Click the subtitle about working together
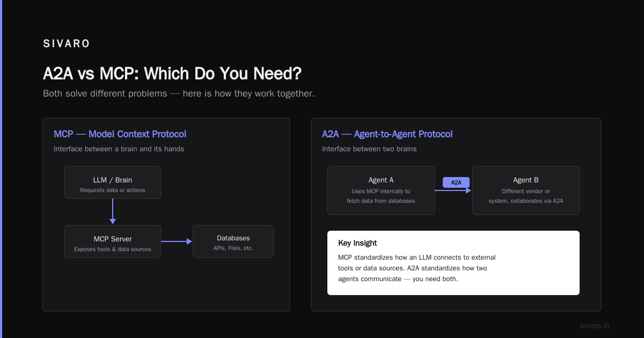Screen dimensions: 644x338 pyautogui.click(x=179, y=93)
